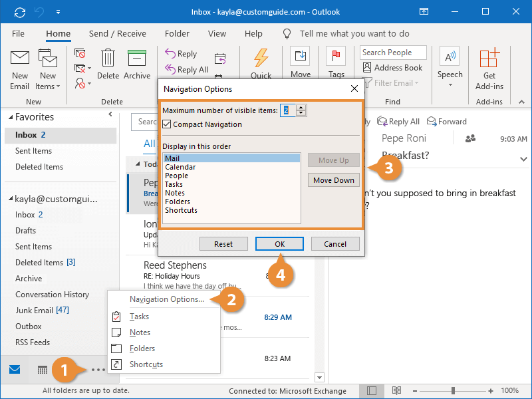Toggle the Compact Navigation checkbox
This screenshot has width=532, height=399.
pos(167,124)
